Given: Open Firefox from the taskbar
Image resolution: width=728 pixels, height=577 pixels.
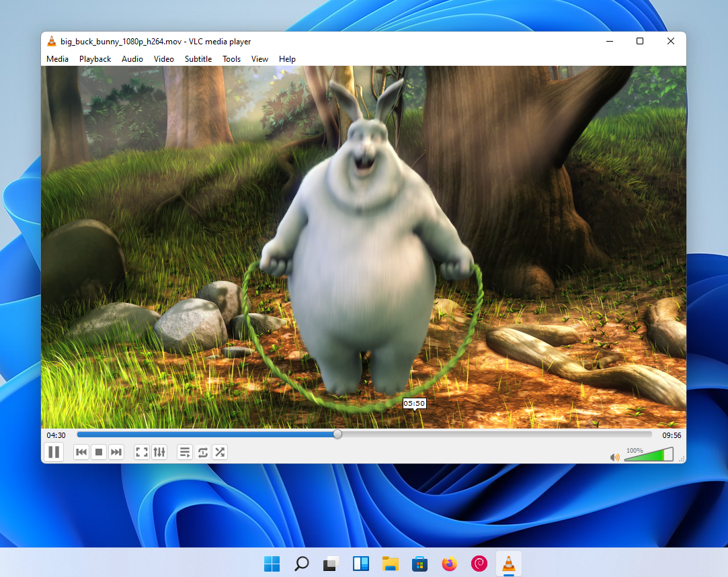Looking at the screenshot, I should pyautogui.click(x=449, y=564).
